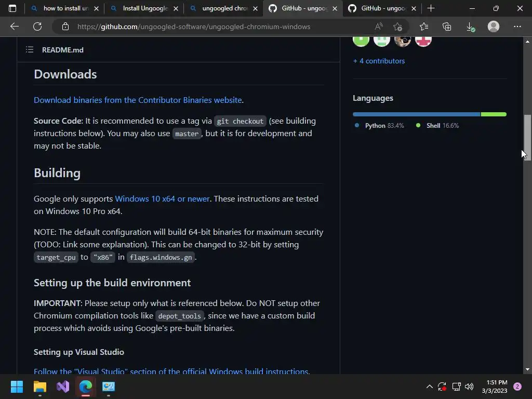Click the 'target_cpu' code snippet

pos(56,257)
